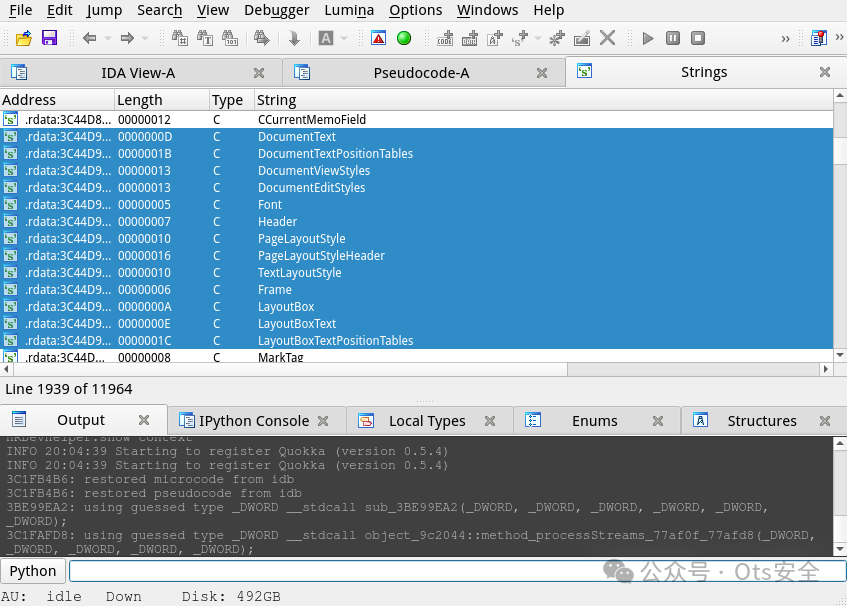Image resolution: width=847 pixels, height=606 pixels.
Task: Open the Windows menu
Action: [487, 10]
